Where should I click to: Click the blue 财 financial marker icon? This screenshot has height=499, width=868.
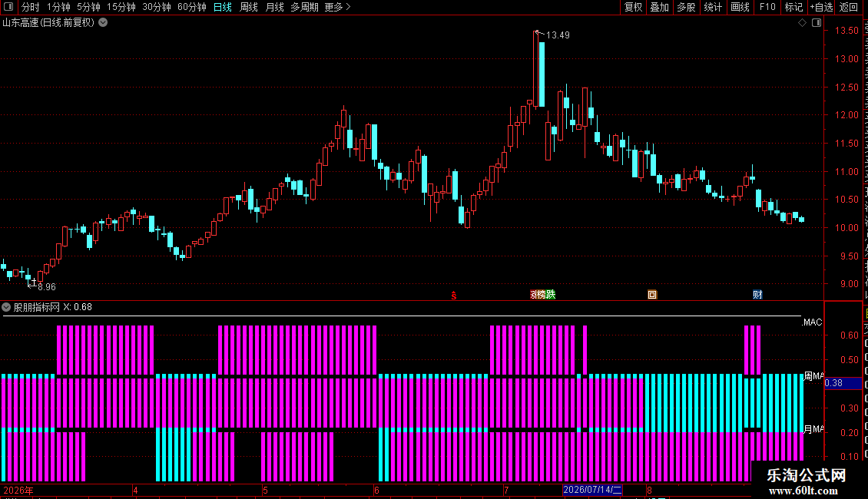click(757, 295)
